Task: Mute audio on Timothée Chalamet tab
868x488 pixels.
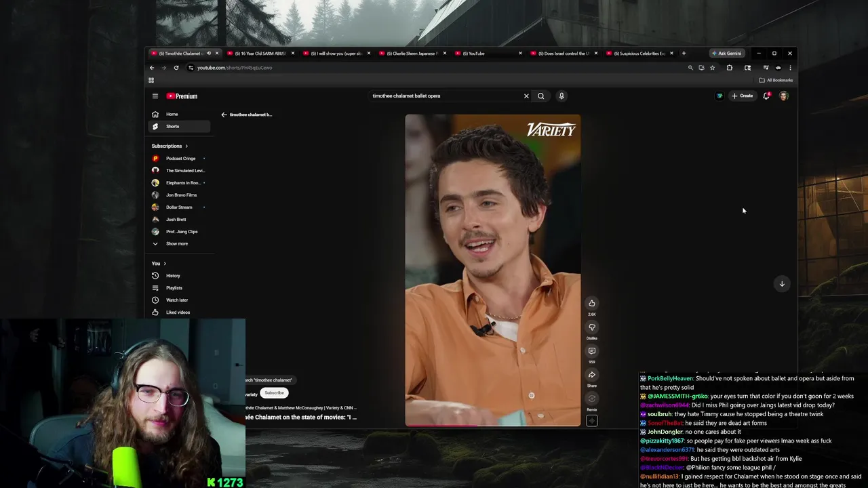Action: click(x=209, y=54)
